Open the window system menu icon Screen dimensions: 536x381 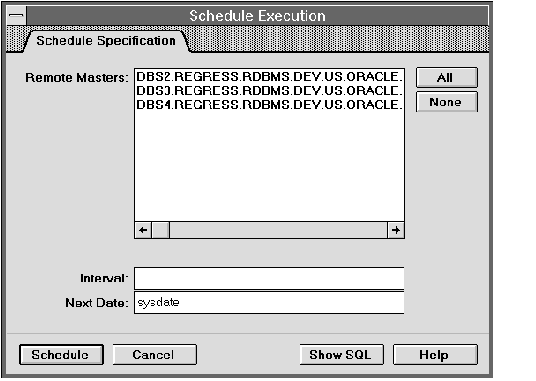point(16,16)
